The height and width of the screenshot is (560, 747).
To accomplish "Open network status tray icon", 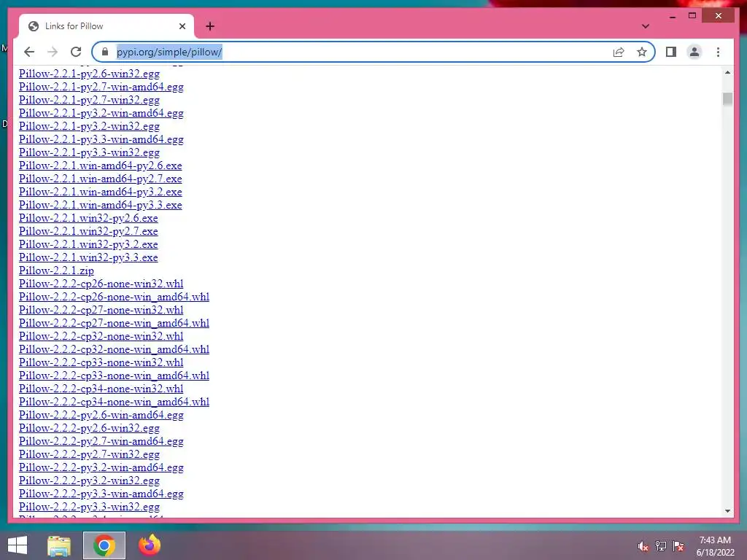I will click(660, 545).
